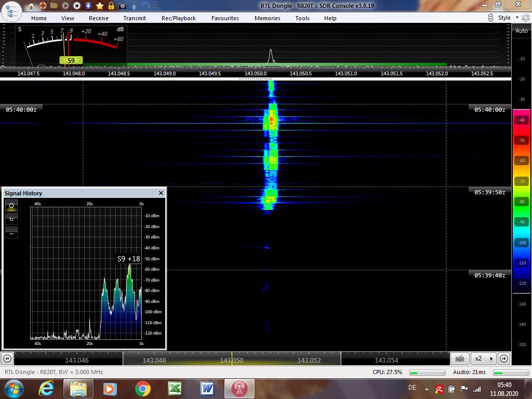Expand the ribbon using the up-down chevron

point(490,18)
